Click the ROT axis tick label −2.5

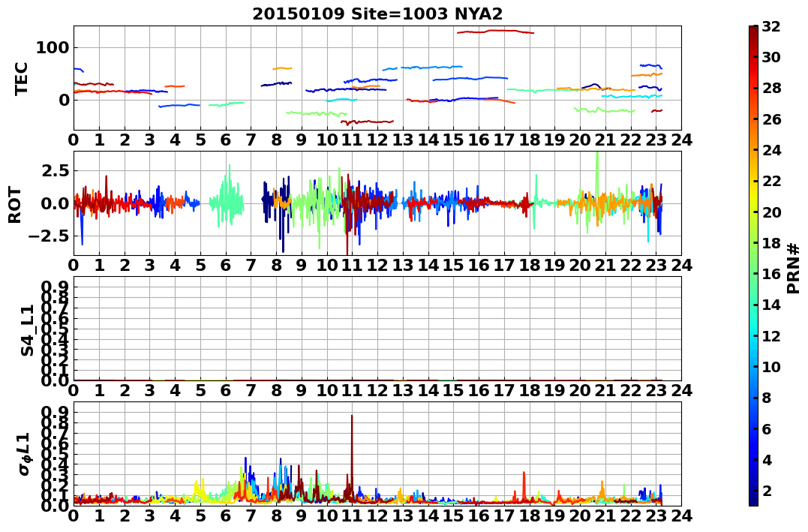(x=48, y=236)
